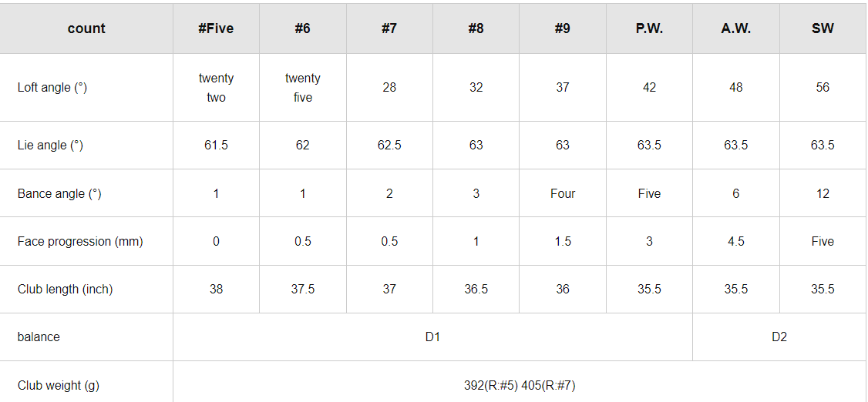The height and width of the screenshot is (402, 868).
Task: Select the bounce angle value 12
Action: [x=823, y=193]
